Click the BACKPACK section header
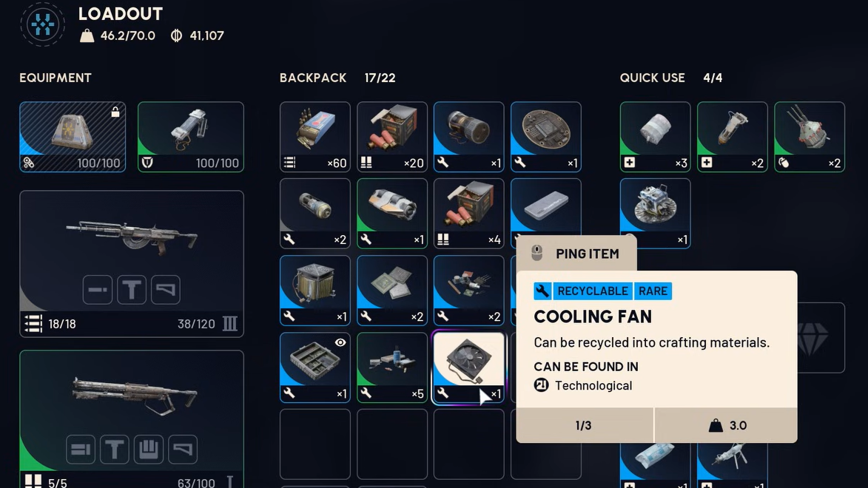Image resolution: width=868 pixels, height=488 pixels. click(313, 78)
